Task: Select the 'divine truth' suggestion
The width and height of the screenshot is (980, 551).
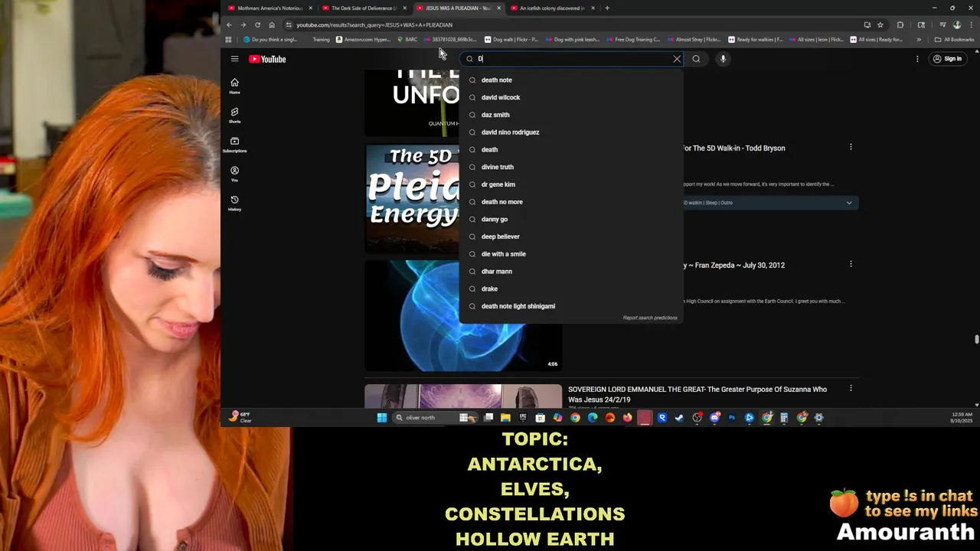Action: click(x=570, y=167)
